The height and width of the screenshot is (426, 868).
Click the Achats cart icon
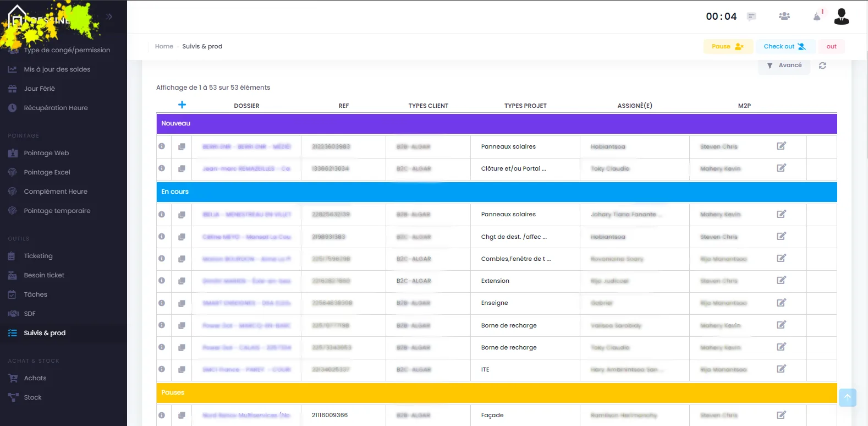(13, 378)
